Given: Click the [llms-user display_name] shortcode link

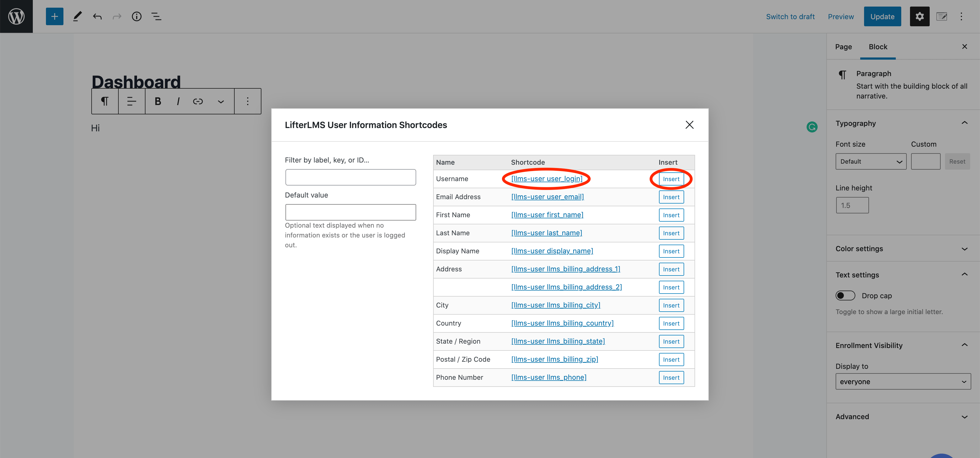Looking at the screenshot, I should pos(552,251).
